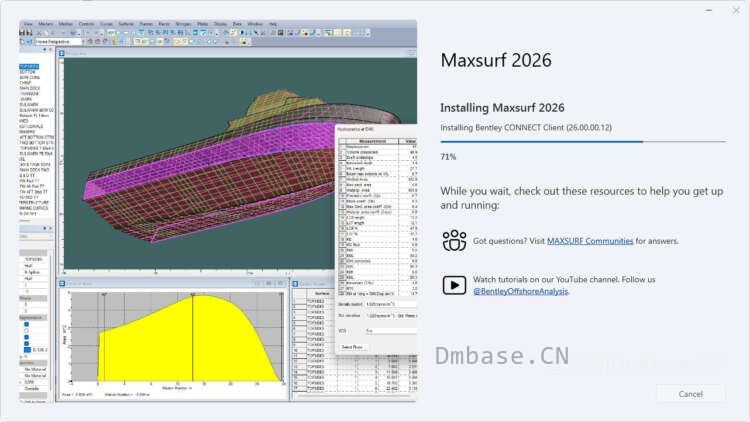Open the @BentleyOffshoreAnalysis YouTube link
The width and height of the screenshot is (750, 422).
(x=520, y=291)
